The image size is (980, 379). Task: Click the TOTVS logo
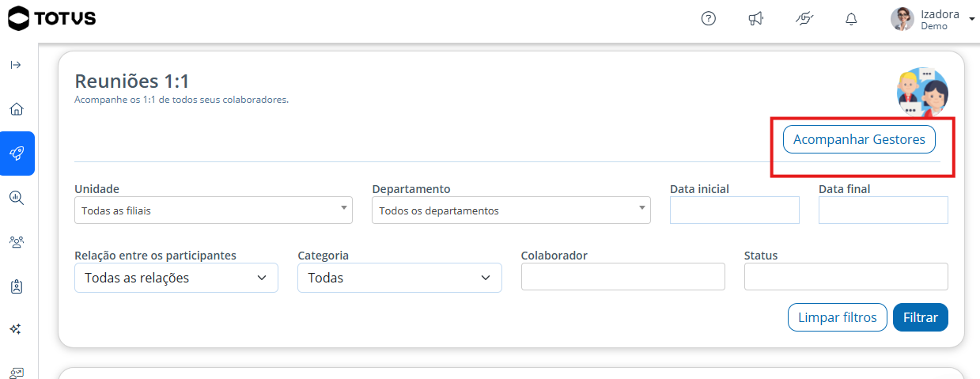tap(51, 18)
